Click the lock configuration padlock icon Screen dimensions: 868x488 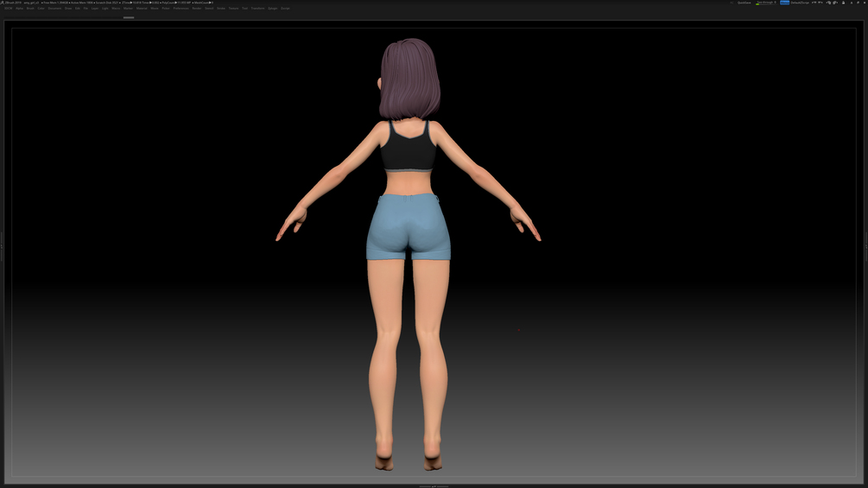[843, 3]
